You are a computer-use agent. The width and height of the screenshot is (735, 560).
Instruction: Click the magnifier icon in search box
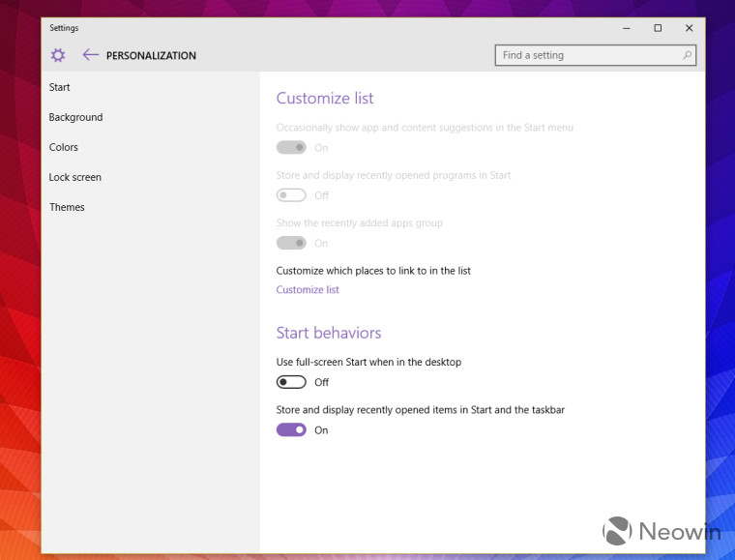tap(687, 55)
